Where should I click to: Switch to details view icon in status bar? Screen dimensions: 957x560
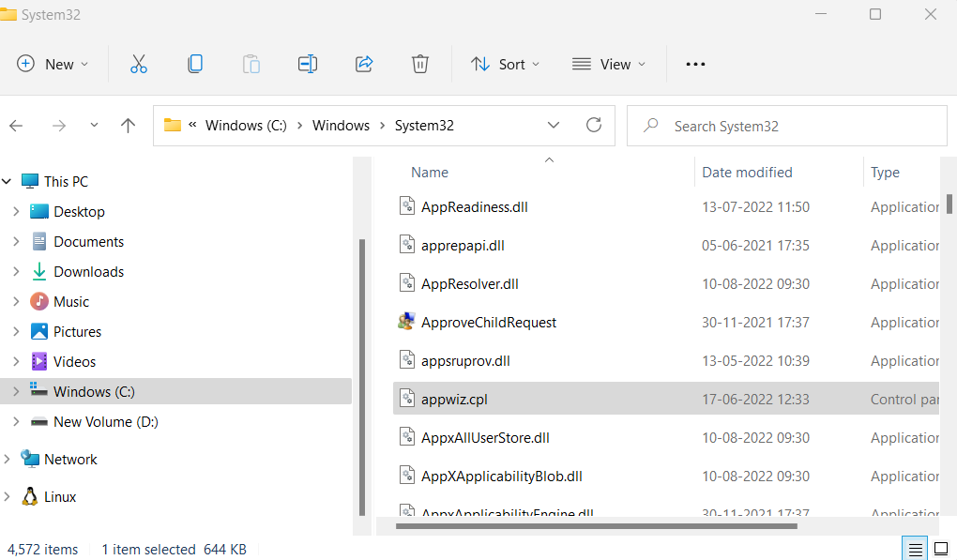pyautogui.click(x=915, y=549)
